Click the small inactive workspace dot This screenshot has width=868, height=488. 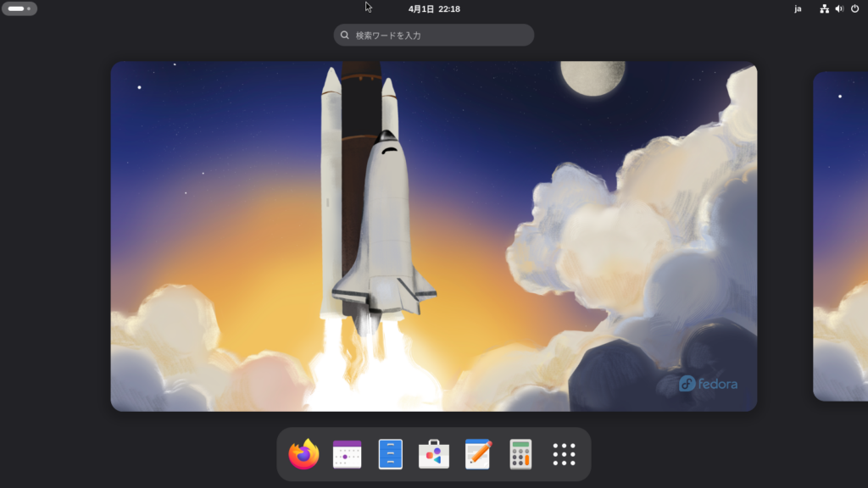[x=29, y=8]
